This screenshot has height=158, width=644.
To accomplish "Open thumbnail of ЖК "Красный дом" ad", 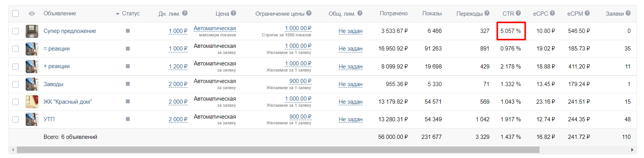I will point(32,102).
